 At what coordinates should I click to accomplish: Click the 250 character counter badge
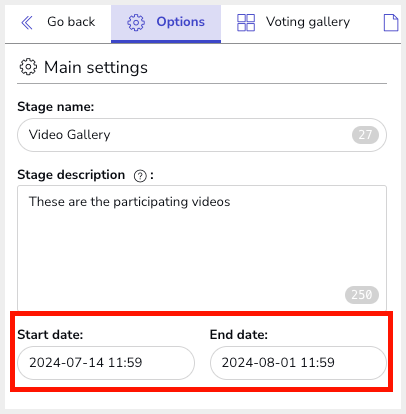coord(362,295)
